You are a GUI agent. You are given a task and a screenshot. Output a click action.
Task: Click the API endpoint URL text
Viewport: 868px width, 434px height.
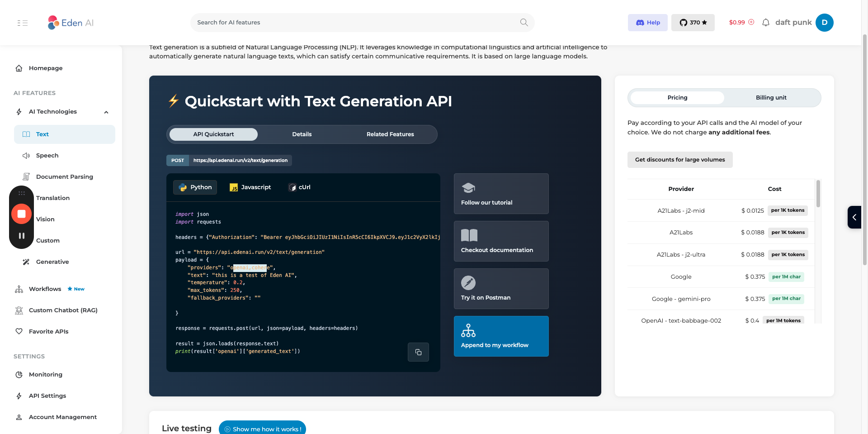pos(241,160)
